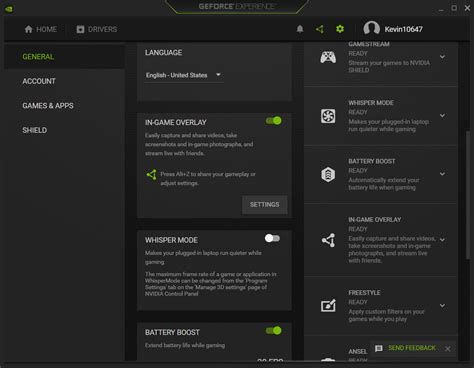This screenshot has width=474, height=368.
Task: Expand the Freestyle feature chevron
Action: 442,305
